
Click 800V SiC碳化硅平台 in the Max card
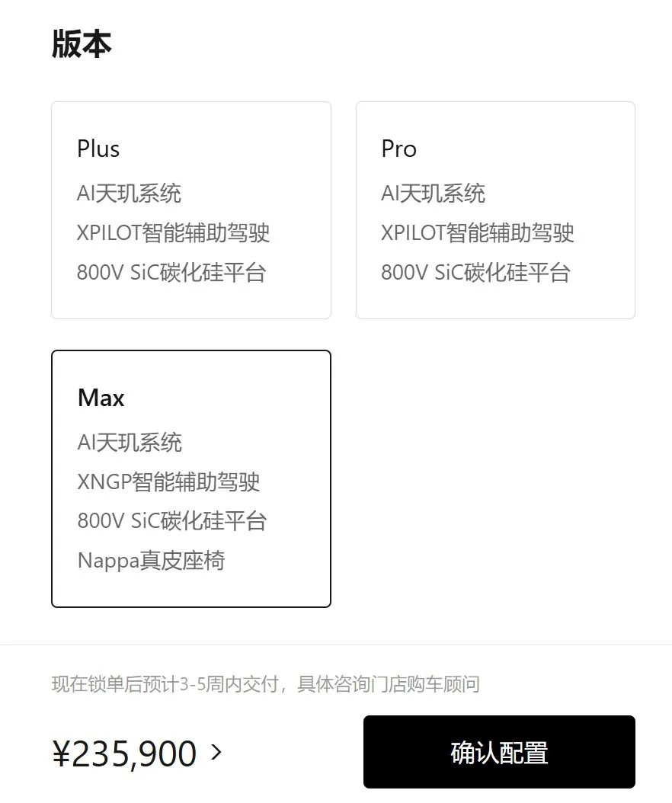pyautogui.click(x=172, y=521)
